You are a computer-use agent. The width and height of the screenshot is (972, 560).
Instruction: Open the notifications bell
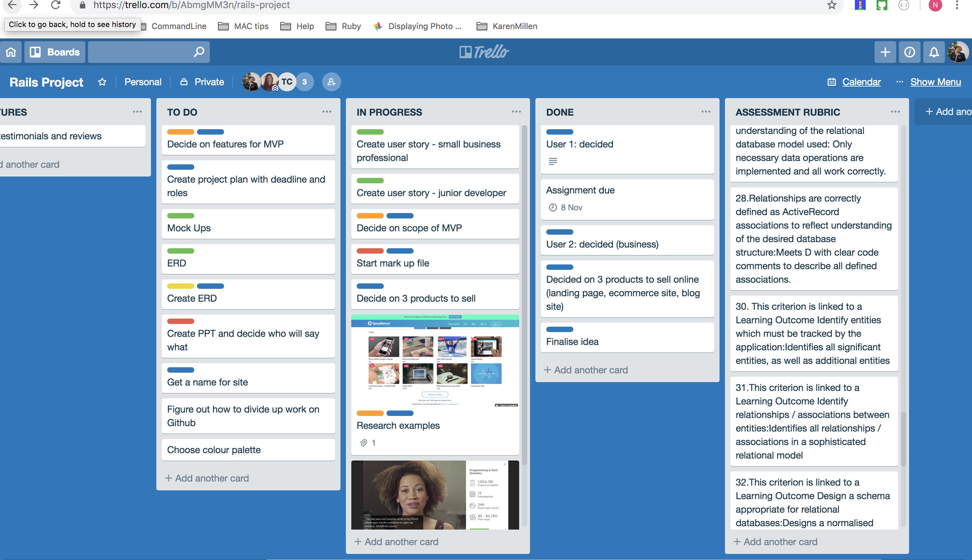point(934,52)
